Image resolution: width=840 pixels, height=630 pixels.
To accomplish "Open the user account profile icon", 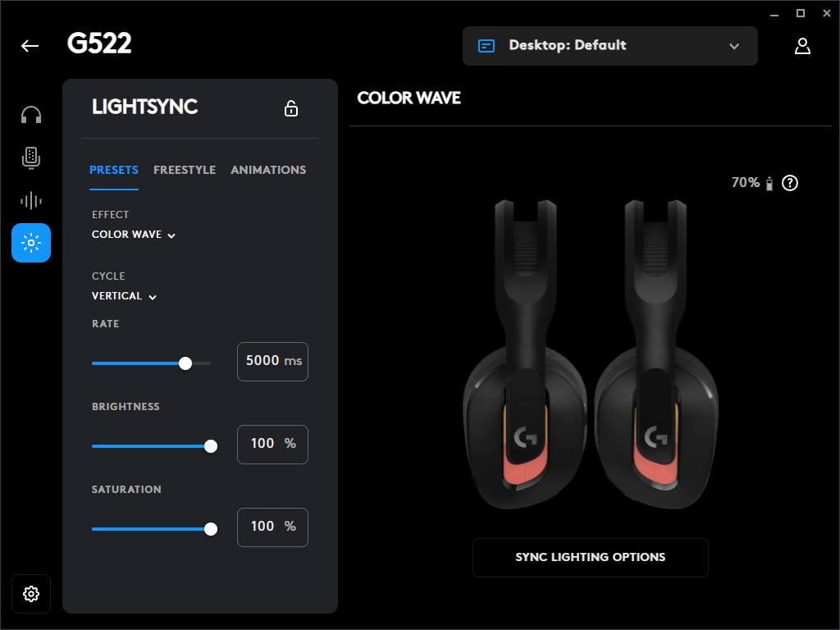I will (802, 46).
